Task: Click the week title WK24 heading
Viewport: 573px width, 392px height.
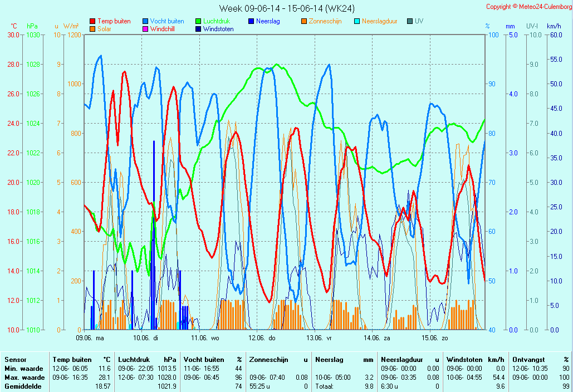Action: click(287, 8)
